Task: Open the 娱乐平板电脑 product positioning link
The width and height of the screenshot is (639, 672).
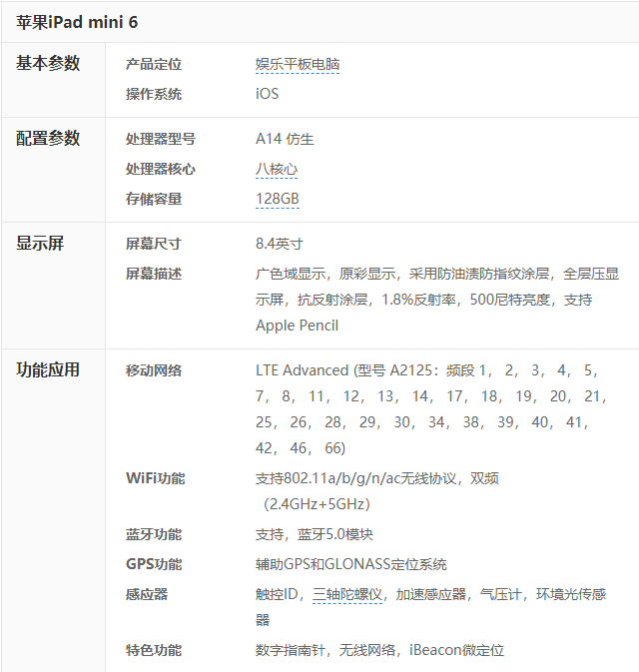Action: (x=298, y=64)
